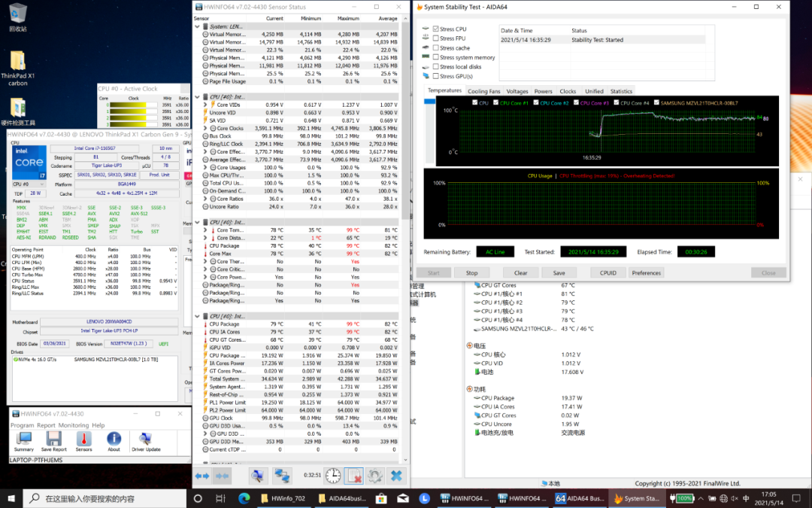Reset sensor values with clock icon

334,476
